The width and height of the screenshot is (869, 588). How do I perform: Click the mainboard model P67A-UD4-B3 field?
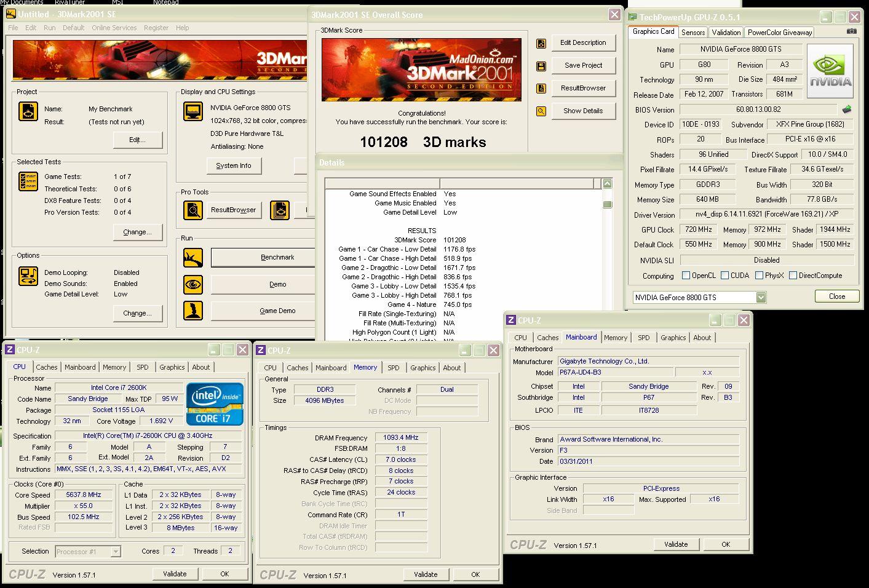point(616,373)
